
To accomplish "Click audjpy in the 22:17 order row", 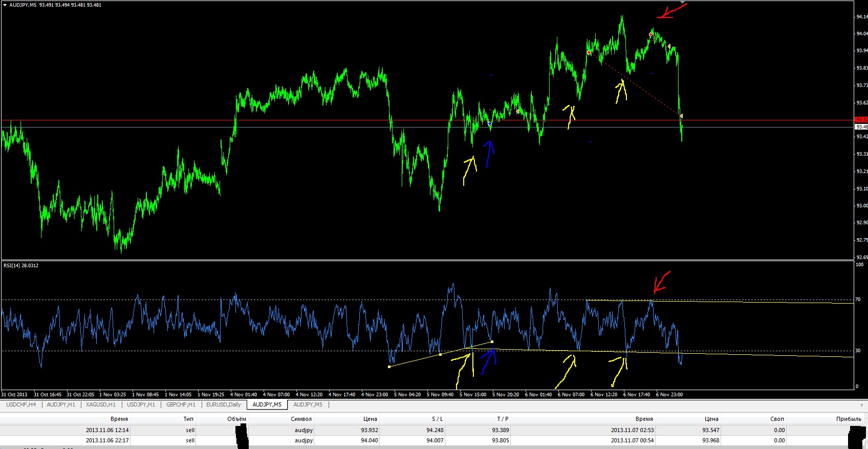I will [303, 440].
